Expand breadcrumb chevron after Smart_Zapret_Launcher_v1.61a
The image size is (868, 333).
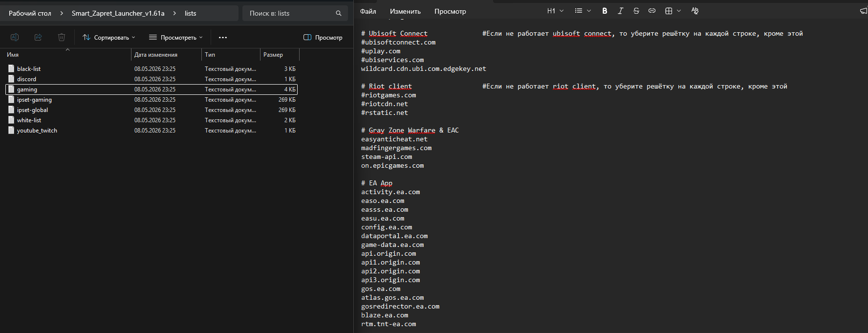[x=174, y=13]
